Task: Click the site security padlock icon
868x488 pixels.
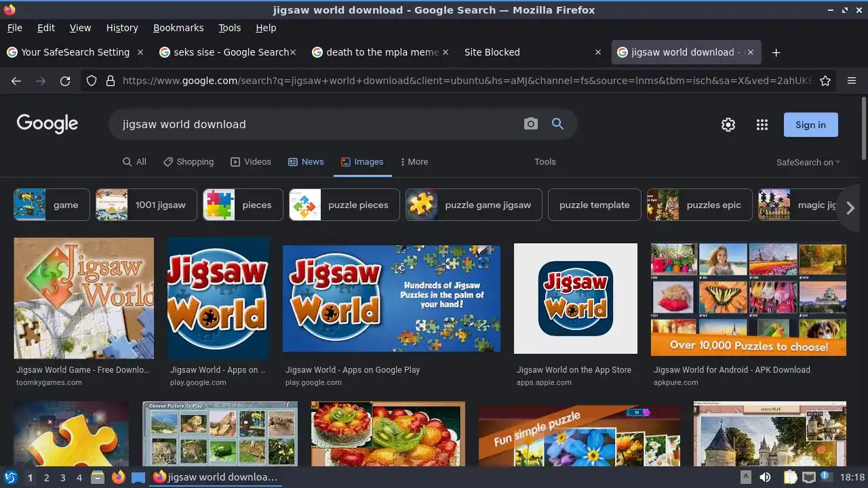Action: coord(110,81)
